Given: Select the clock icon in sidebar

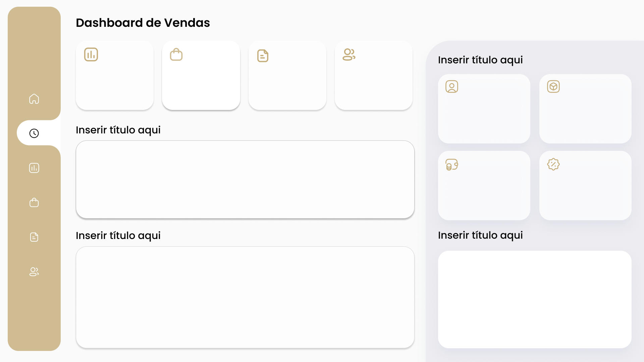Looking at the screenshot, I should [34, 133].
